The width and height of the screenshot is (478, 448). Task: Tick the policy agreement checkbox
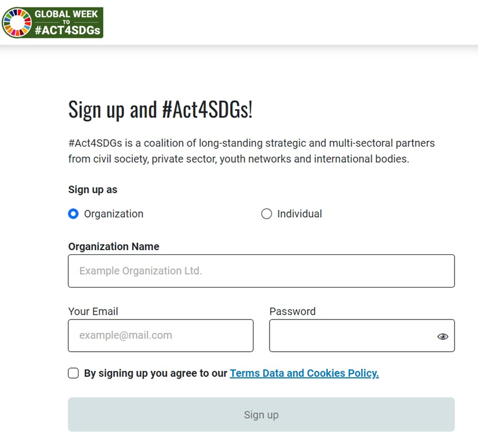[x=73, y=373]
